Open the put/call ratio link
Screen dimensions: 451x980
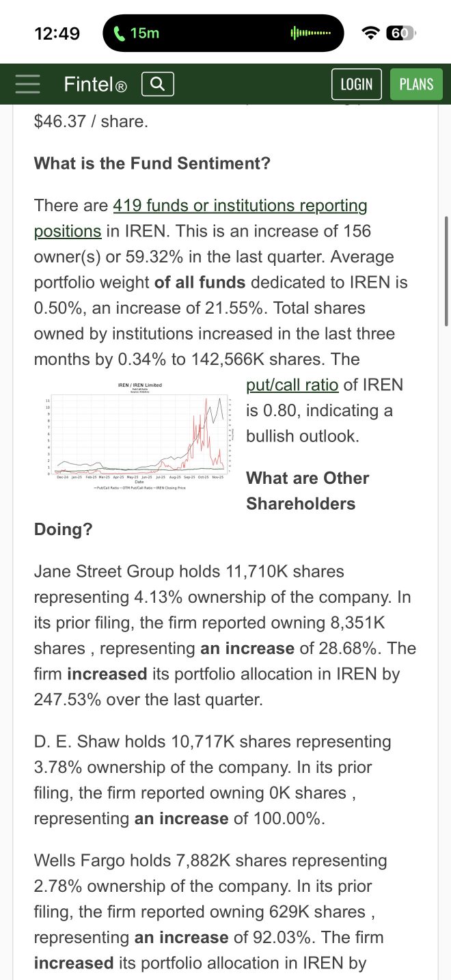(x=292, y=385)
